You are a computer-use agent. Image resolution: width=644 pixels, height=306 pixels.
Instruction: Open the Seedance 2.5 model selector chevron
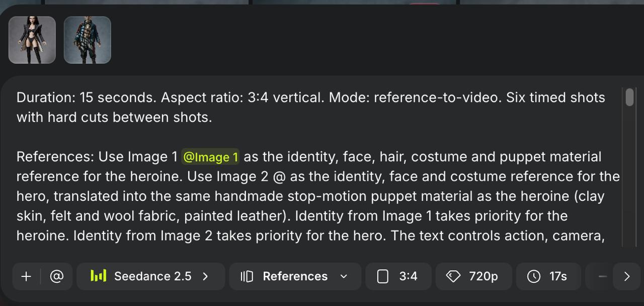[x=205, y=276]
